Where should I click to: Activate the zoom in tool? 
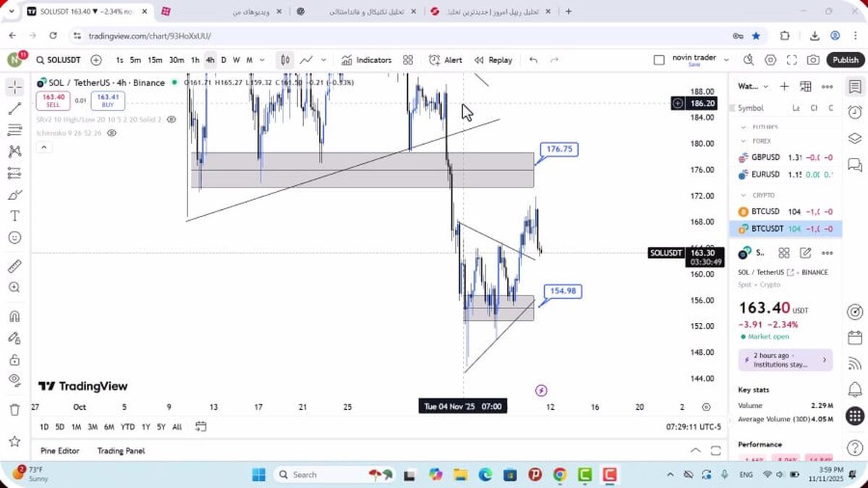(14, 287)
